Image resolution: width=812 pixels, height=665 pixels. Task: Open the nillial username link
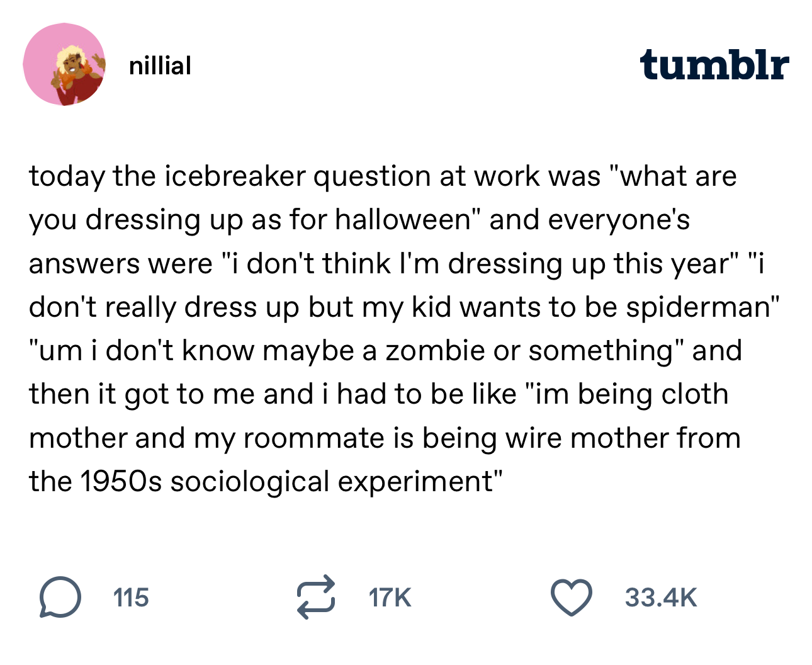[160, 65]
